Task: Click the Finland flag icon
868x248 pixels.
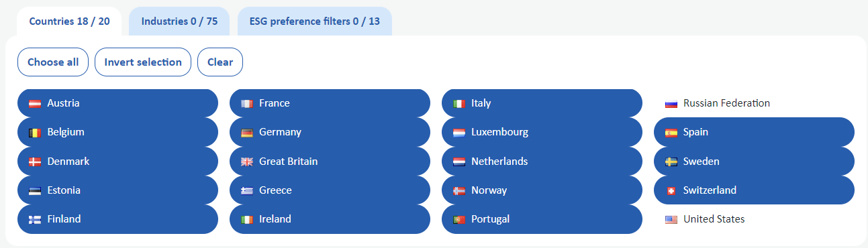Action: [35, 220]
